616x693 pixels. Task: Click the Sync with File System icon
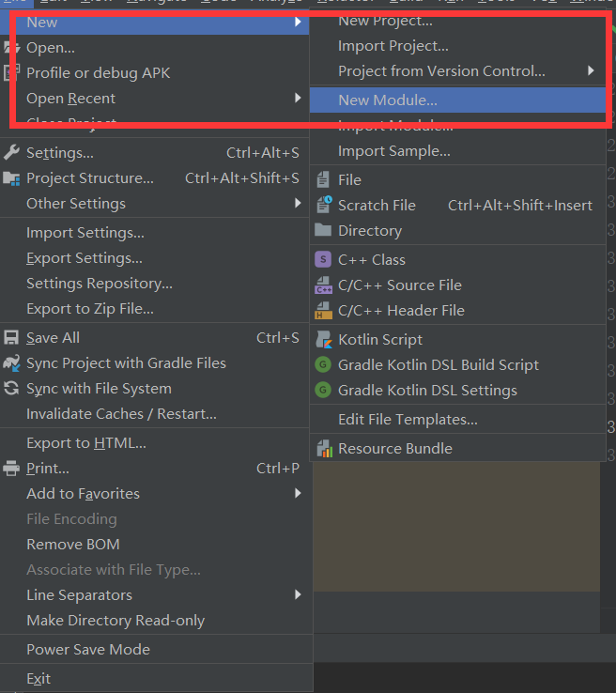[x=11, y=389]
